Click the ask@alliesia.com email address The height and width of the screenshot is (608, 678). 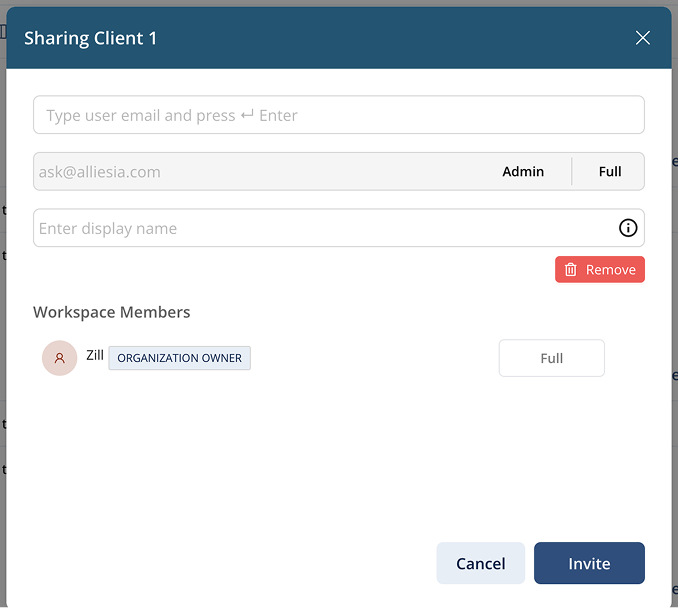100,172
